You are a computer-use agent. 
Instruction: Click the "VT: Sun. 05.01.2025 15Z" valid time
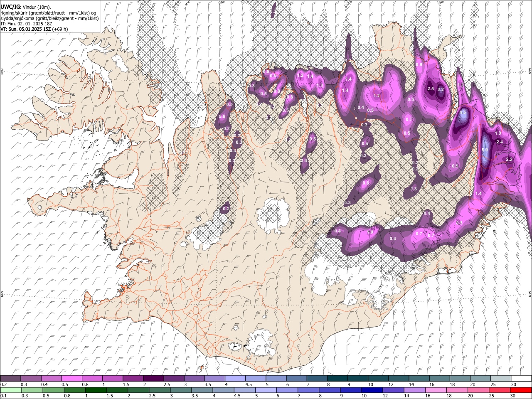(x=26, y=29)
